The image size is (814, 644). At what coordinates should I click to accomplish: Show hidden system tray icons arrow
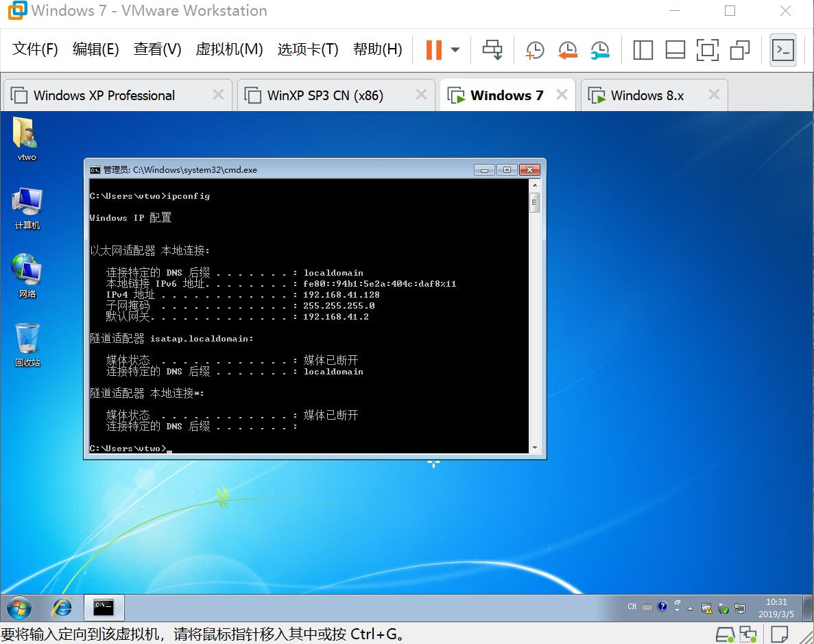pos(689,608)
